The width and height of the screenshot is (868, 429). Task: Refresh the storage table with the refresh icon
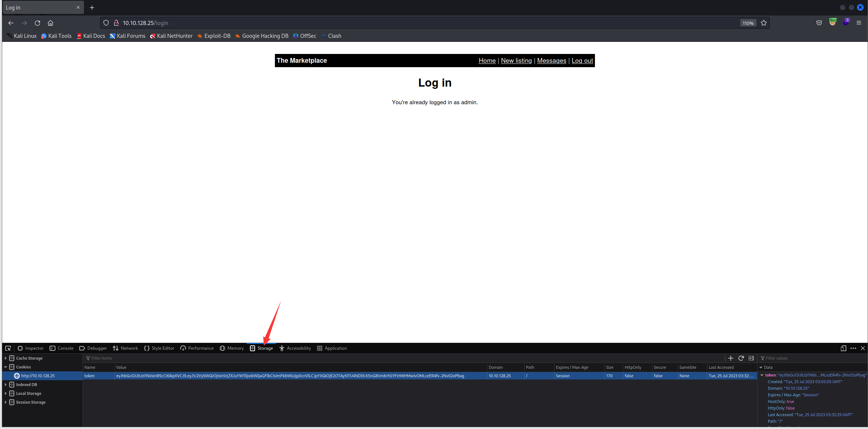[741, 358]
